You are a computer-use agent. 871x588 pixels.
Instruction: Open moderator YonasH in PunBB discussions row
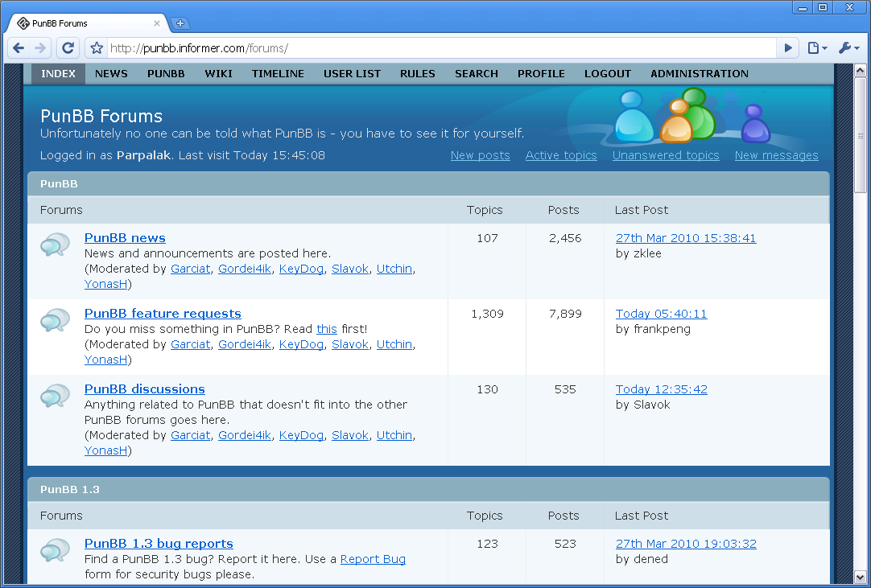[105, 450]
